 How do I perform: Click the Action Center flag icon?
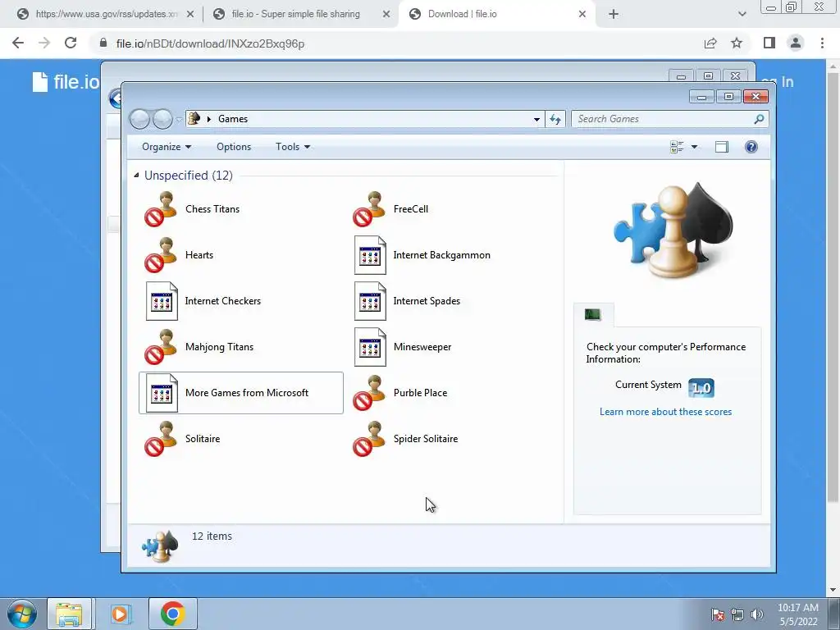pos(718,614)
